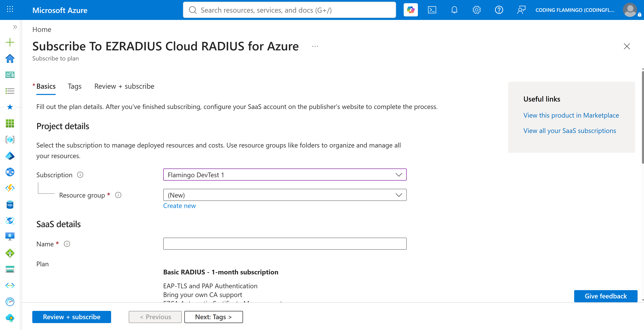The width and height of the screenshot is (644, 330).
Task: Launch Copilot from the top bar
Action: (x=410, y=10)
